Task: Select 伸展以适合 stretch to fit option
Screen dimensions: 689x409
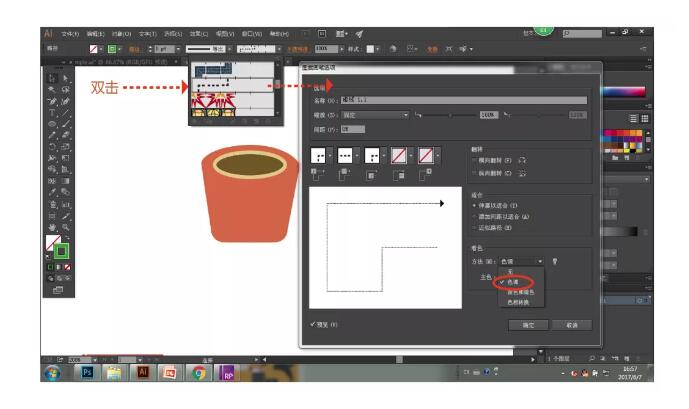Action: [x=474, y=205]
